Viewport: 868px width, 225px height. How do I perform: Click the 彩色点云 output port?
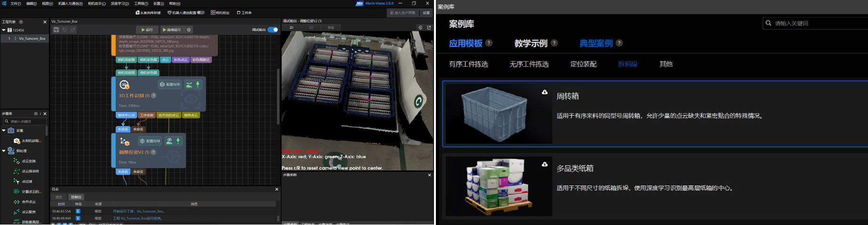181,60
